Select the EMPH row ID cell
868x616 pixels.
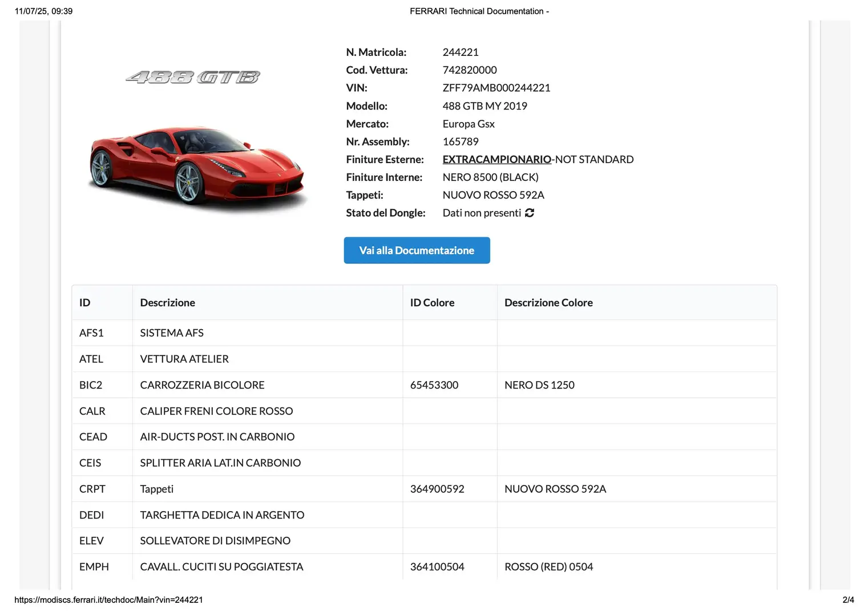click(x=102, y=567)
